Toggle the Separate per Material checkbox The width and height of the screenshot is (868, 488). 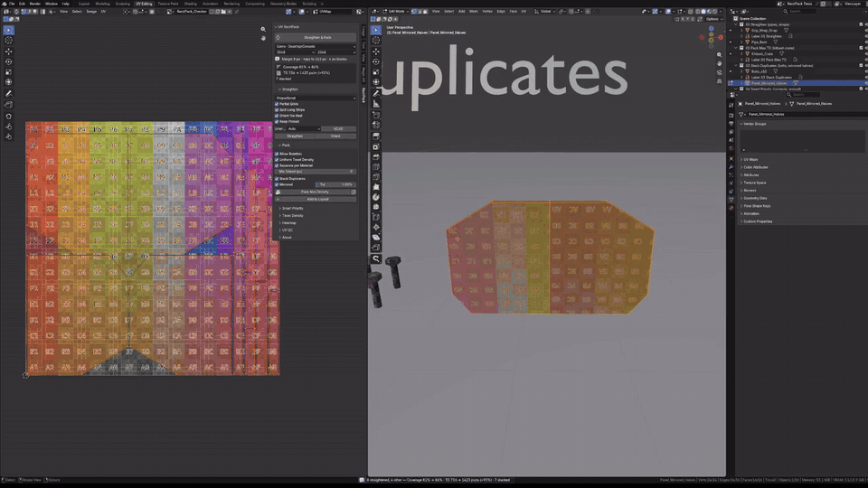277,165
